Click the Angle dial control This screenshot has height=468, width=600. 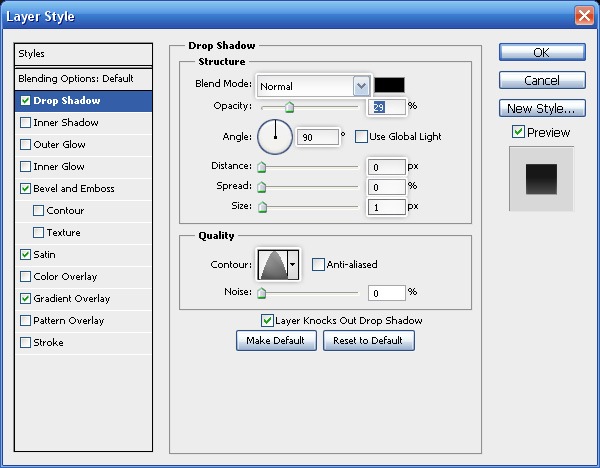[x=275, y=137]
